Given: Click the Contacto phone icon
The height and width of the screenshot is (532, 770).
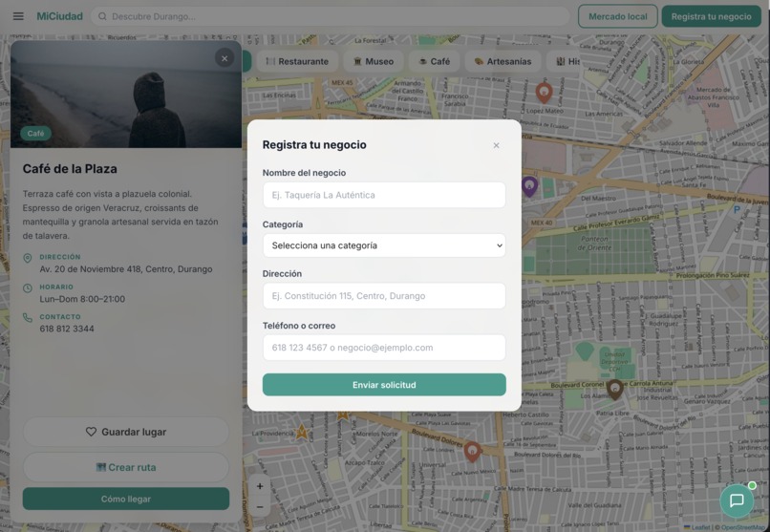Looking at the screenshot, I should [x=28, y=318].
